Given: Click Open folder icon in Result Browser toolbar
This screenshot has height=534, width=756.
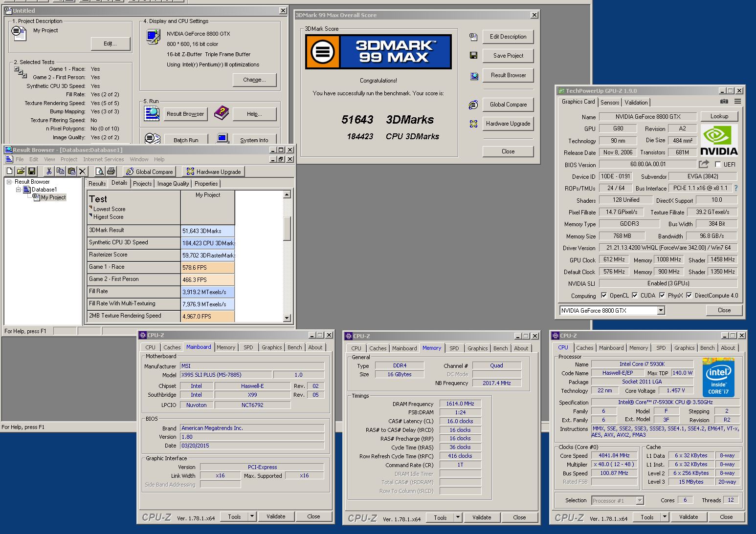Looking at the screenshot, I should [x=21, y=171].
